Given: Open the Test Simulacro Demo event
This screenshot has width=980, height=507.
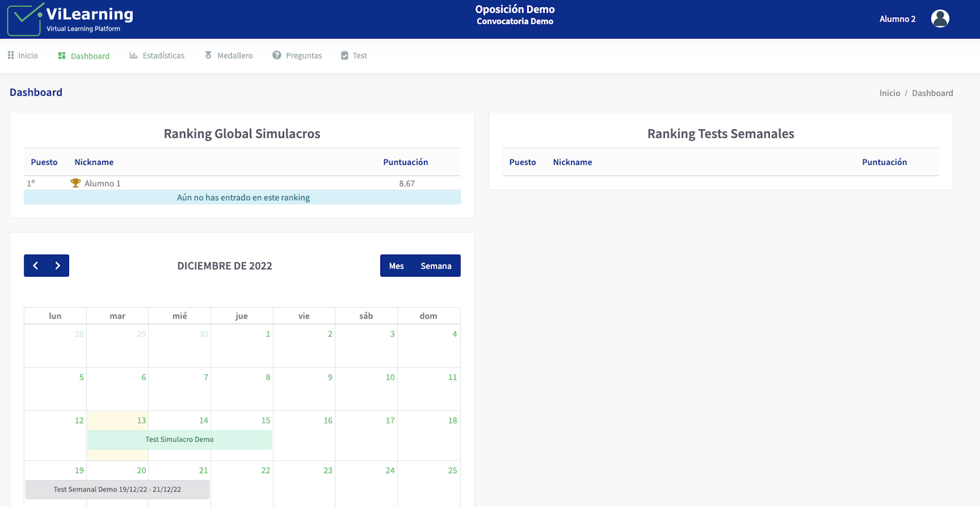Looking at the screenshot, I should pyautogui.click(x=180, y=440).
